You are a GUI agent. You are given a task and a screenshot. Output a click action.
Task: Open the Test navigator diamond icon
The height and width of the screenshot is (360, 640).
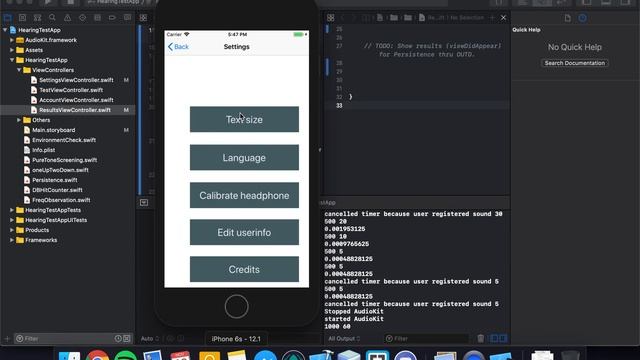[82, 18]
